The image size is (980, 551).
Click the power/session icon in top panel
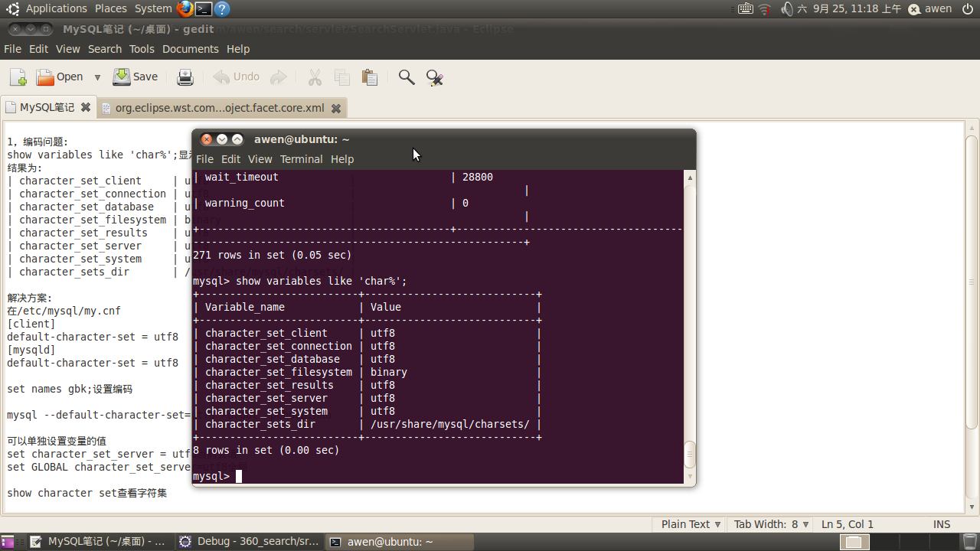(969, 9)
